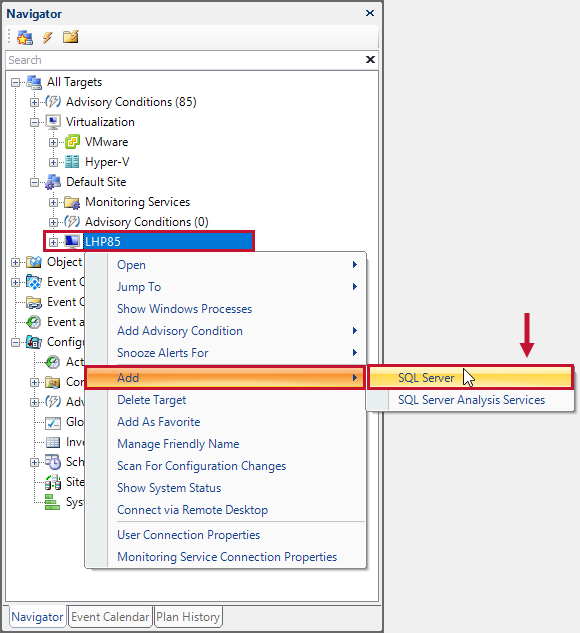Click the Inv table grid icon

pyautogui.click(x=53, y=442)
